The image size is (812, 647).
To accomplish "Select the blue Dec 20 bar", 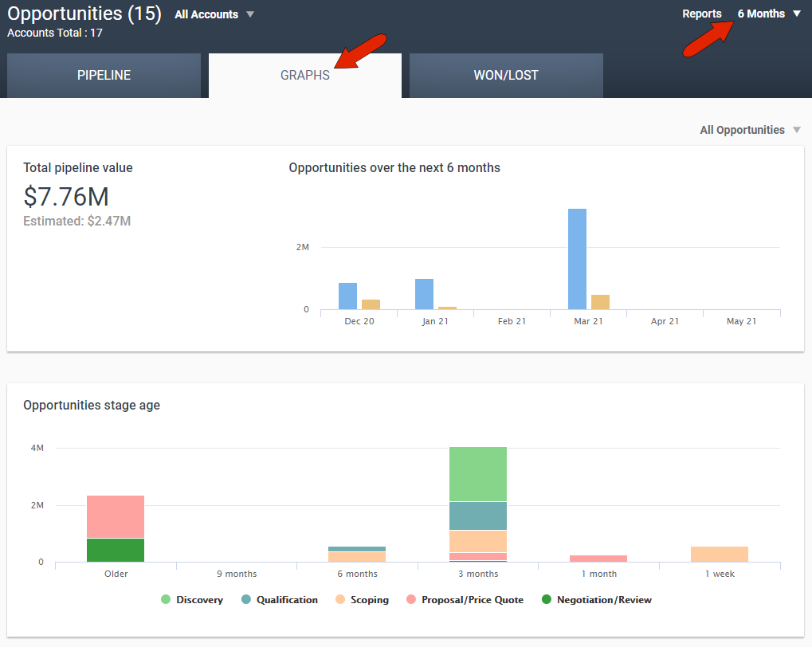I will point(347,296).
